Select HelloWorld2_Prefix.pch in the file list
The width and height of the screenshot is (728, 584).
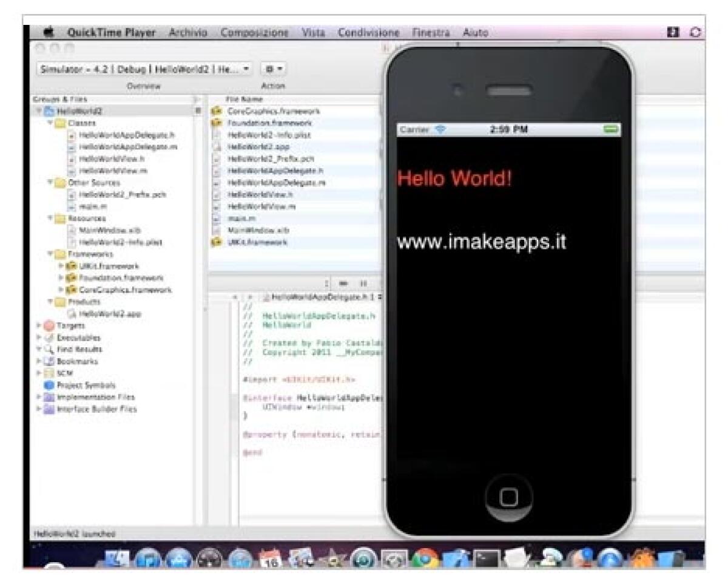pyautogui.click(x=271, y=158)
